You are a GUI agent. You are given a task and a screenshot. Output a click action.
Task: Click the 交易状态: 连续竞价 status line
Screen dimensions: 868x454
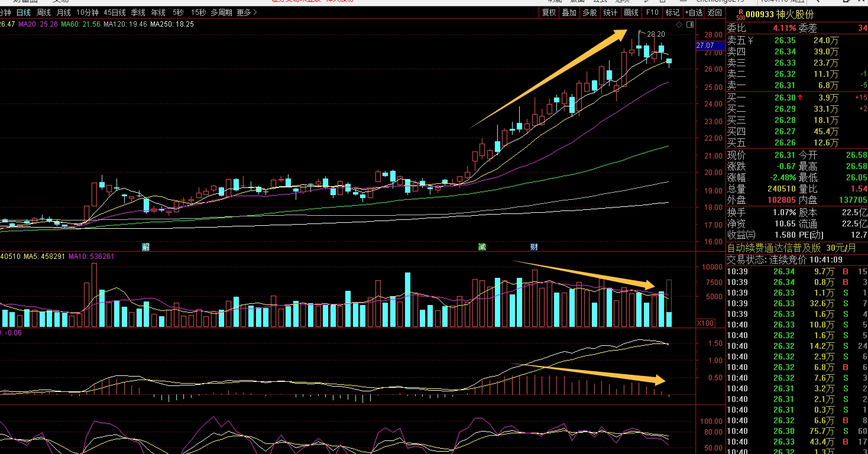pyautogui.click(x=785, y=260)
